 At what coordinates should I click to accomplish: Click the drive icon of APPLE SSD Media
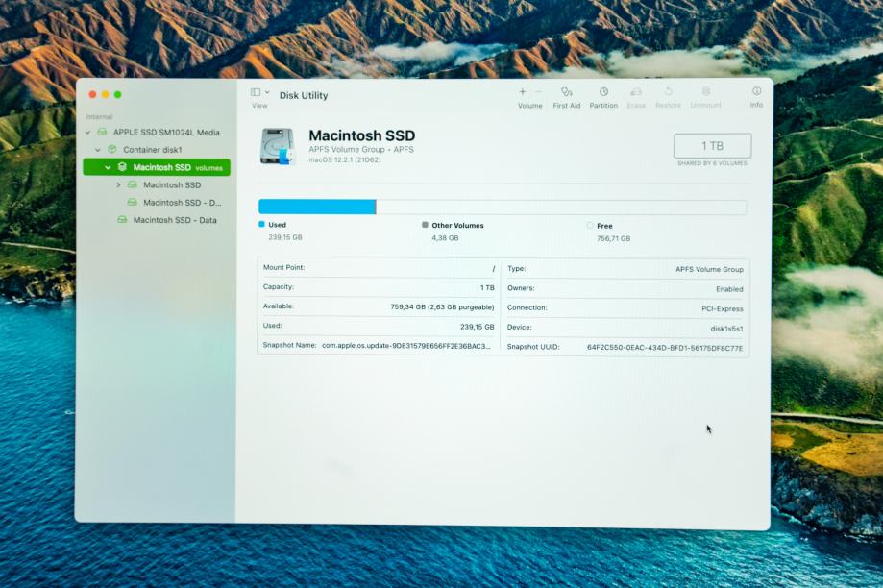102,132
